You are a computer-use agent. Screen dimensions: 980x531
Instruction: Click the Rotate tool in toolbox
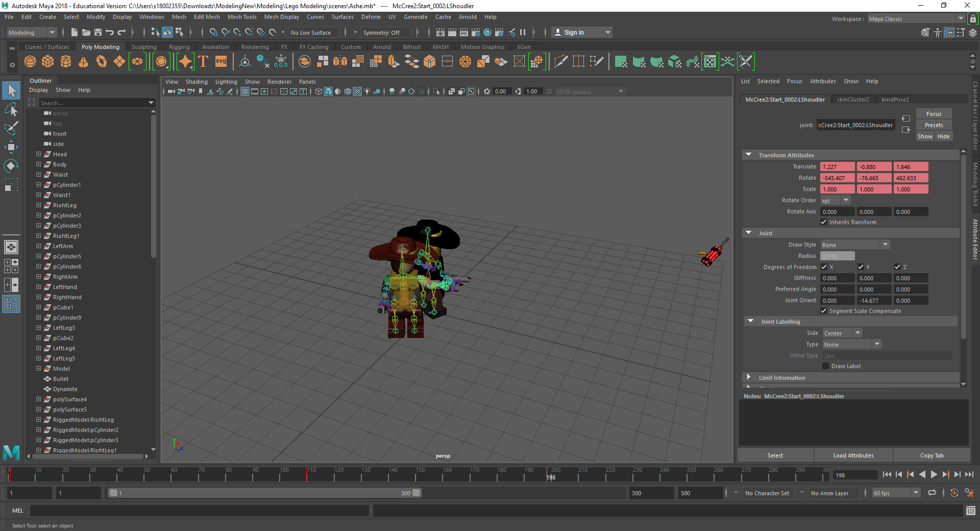pos(11,166)
